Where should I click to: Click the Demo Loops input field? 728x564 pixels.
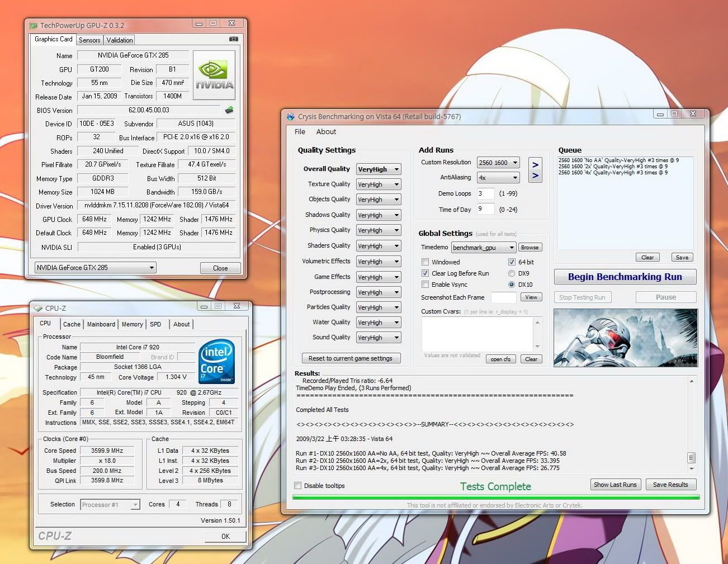(x=485, y=193)
